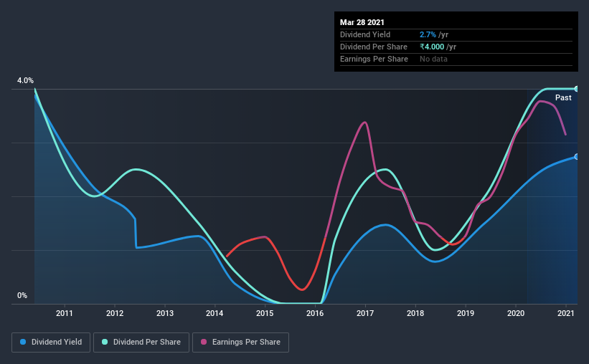Image resolution: width=589 pixels, height=364 pixels.
Task: Click the tooltip Dividend Per Share row label
Action: [x=373, y=47]
